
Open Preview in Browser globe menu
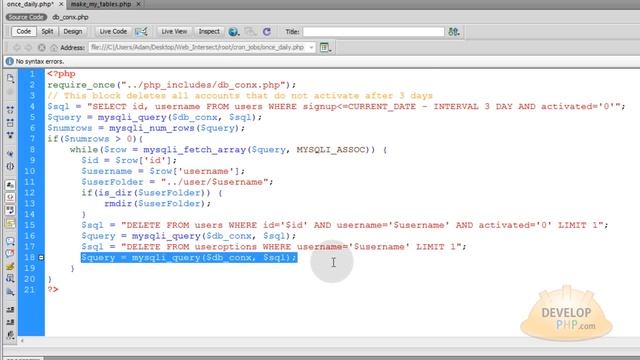pos(233,31)
